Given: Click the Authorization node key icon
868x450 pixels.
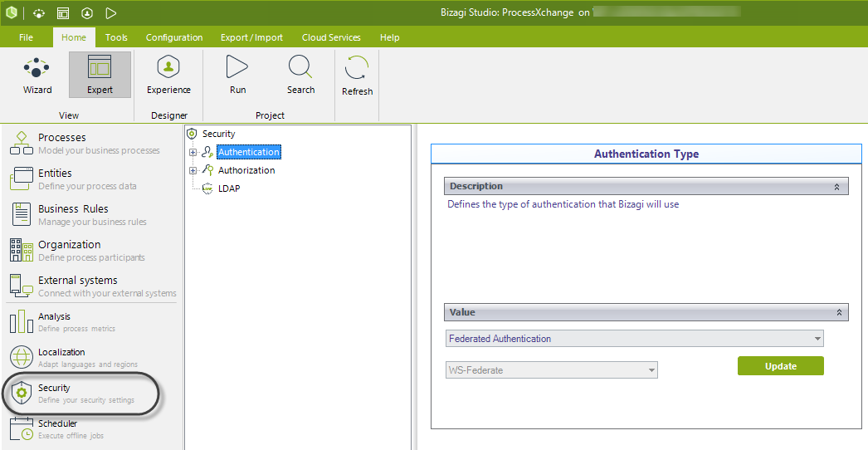Looking at the screenshot, I should [207, 170].
